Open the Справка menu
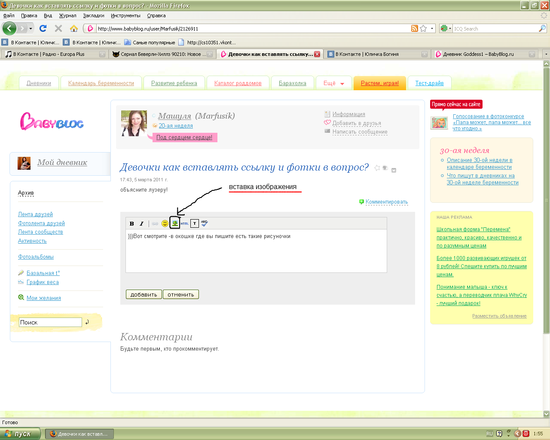 (x=156, y=15)
